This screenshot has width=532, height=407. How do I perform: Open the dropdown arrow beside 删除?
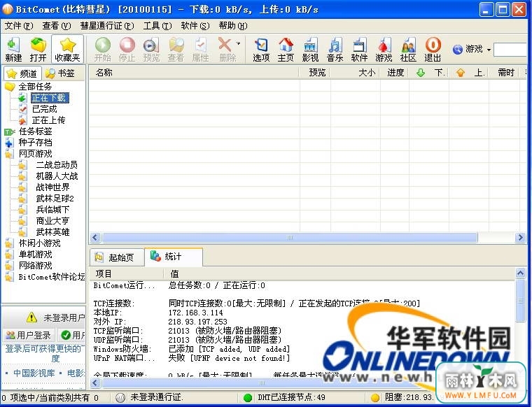point(238,43)
